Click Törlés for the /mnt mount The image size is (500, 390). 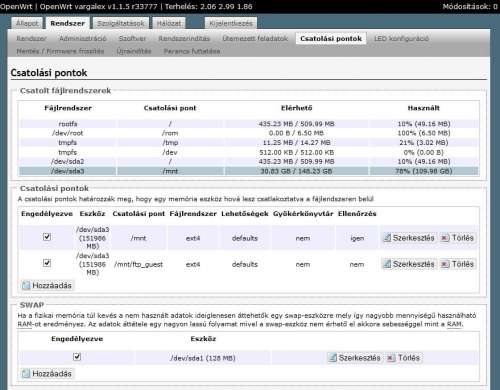coord(458,238)
